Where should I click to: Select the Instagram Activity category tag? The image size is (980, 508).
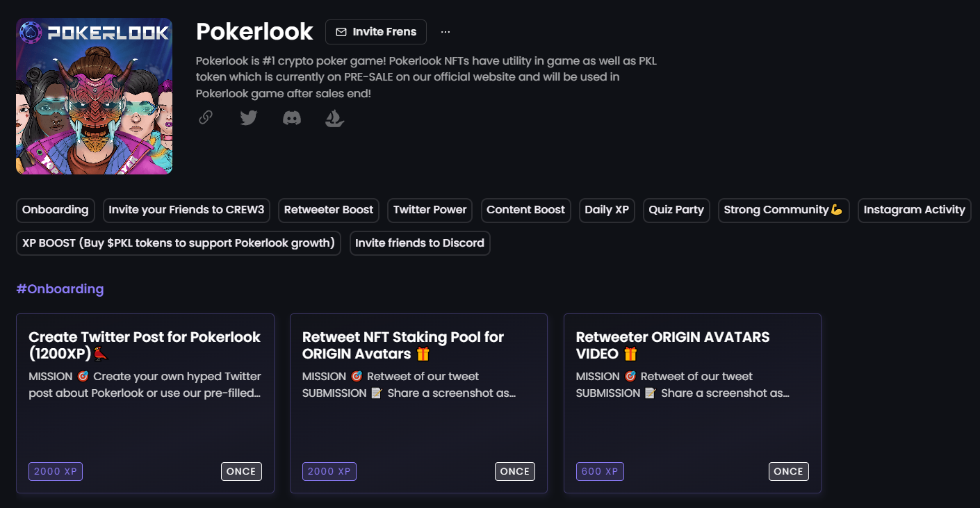click(x=914, y=210)
